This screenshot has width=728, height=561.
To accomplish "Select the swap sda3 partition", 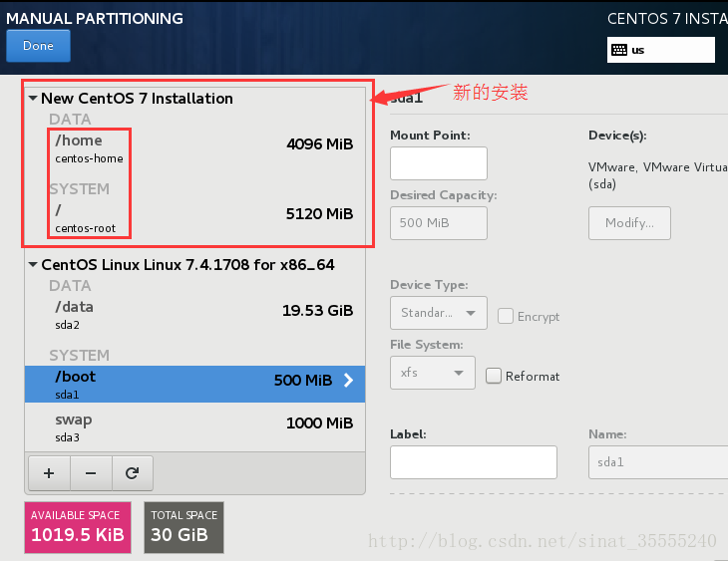I will click(x=195, y=427).
